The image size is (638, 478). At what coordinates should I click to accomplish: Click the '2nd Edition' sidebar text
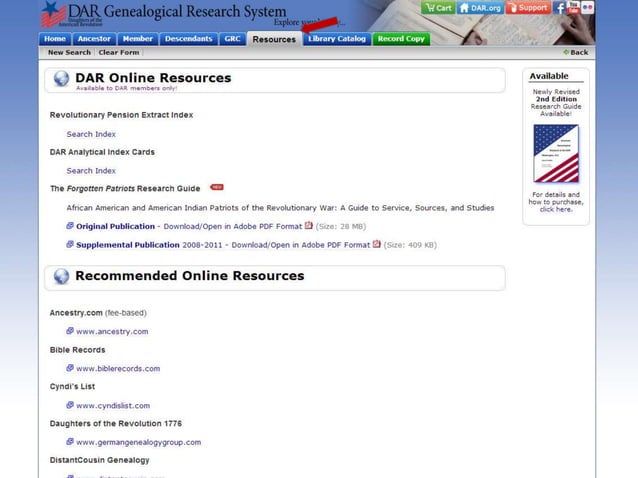556,99
